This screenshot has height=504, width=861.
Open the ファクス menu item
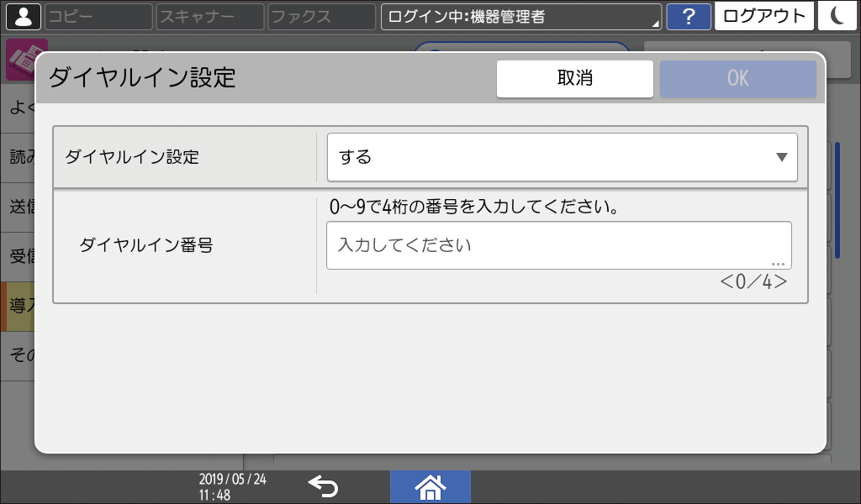point(320,16)
